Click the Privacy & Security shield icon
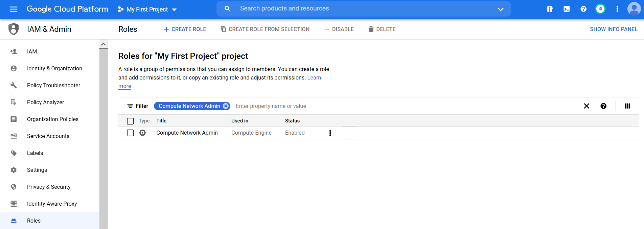This screenshot has height=229, width=644. pos(14,187)
